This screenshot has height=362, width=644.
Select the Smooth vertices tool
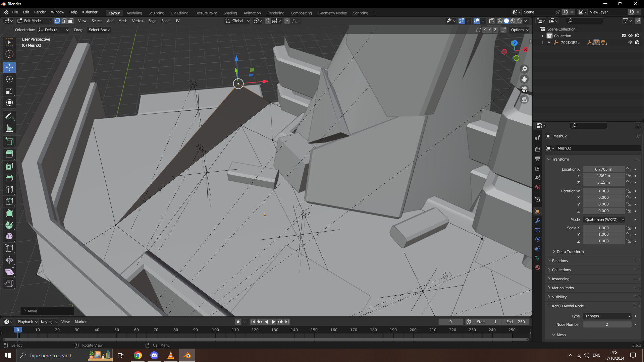pos(9,237)
